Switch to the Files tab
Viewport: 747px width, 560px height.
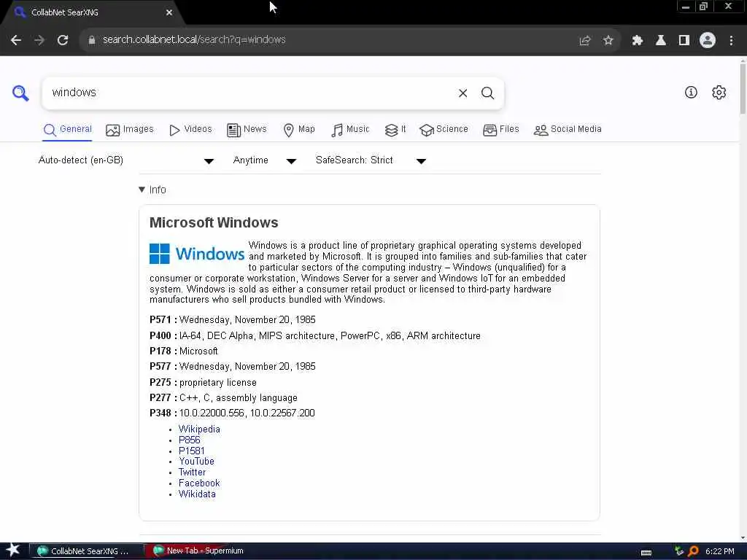501,130
